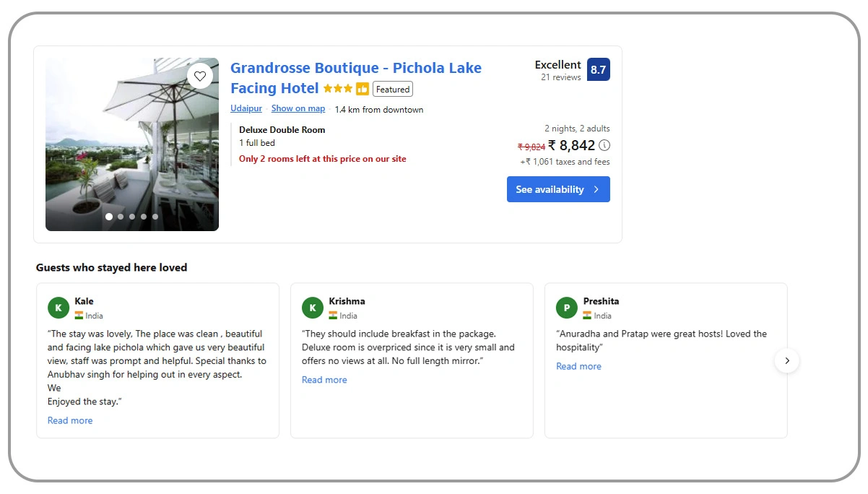Open the Udaipur location link
868x494 pixels.
(x=246, y=108)
